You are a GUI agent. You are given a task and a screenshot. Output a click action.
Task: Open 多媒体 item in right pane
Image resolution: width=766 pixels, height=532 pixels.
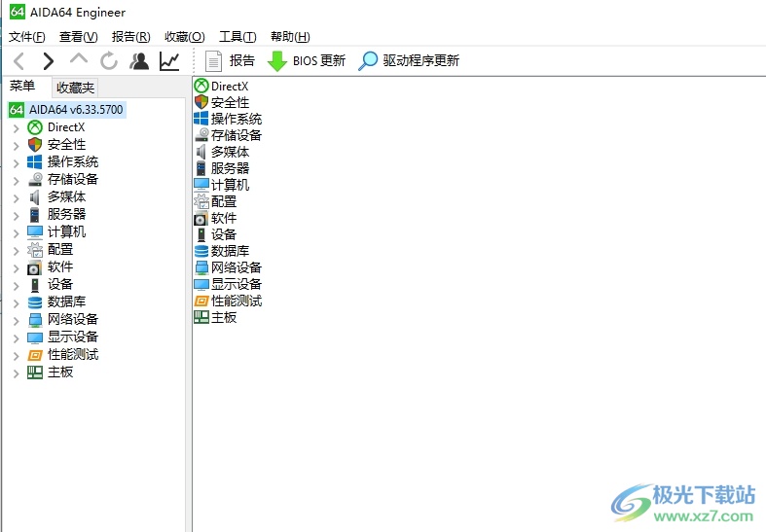[x=222, y=153]
